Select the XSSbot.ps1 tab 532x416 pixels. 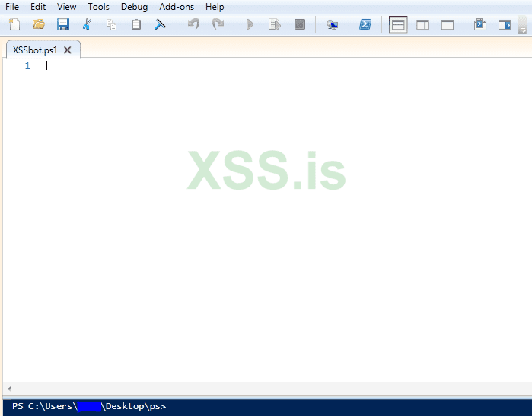35,50
